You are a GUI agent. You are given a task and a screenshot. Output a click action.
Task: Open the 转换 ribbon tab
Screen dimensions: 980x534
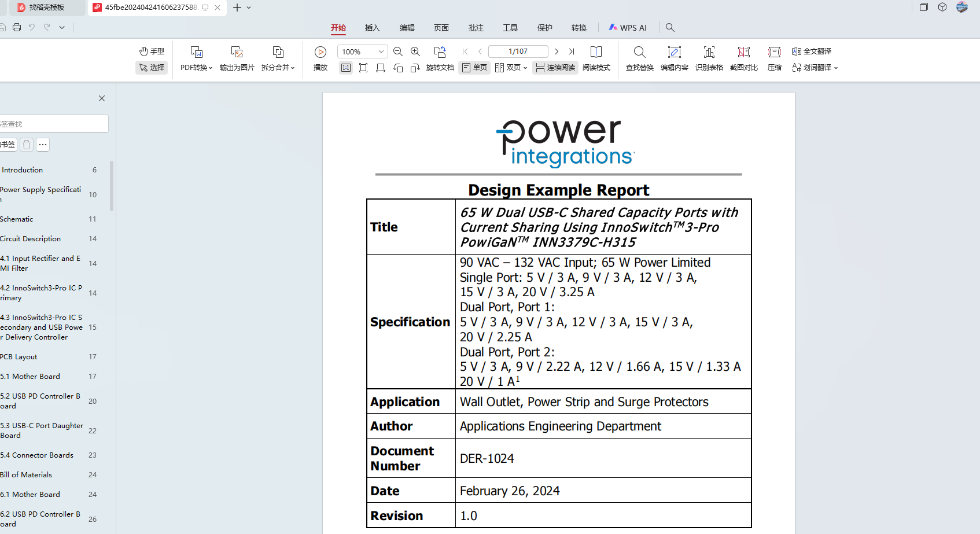pos(579,28)
